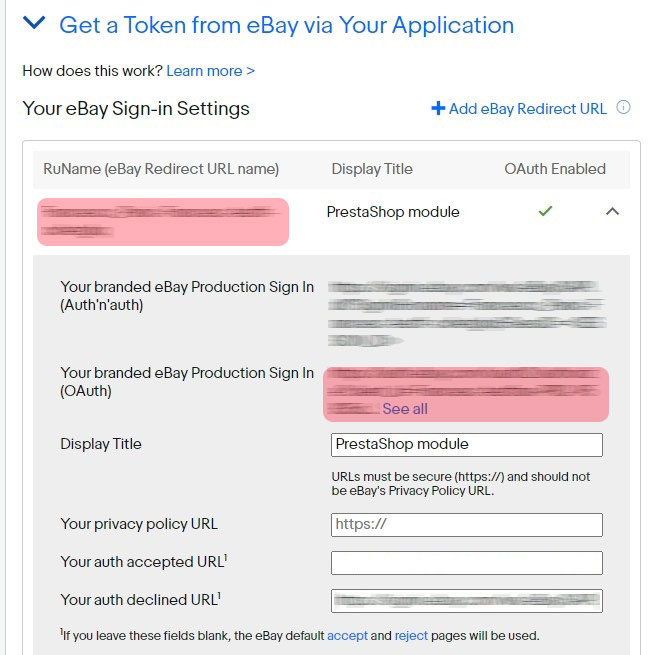
Task: Focus the Display Title input field
Action: coord(467,444)
